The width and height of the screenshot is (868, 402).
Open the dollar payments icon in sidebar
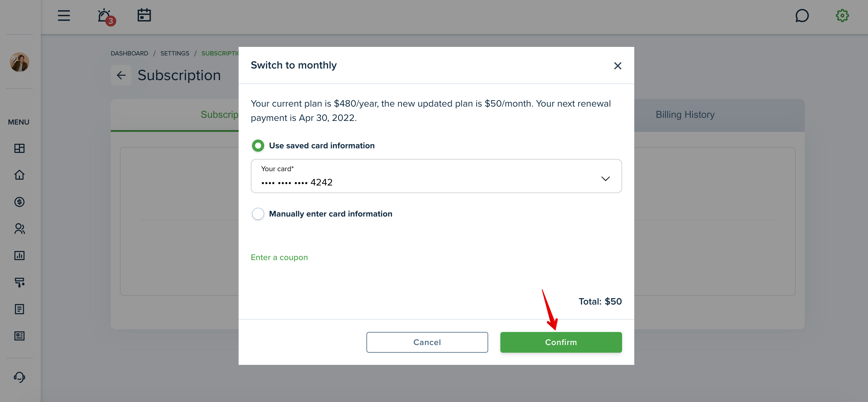pos(19,202)
